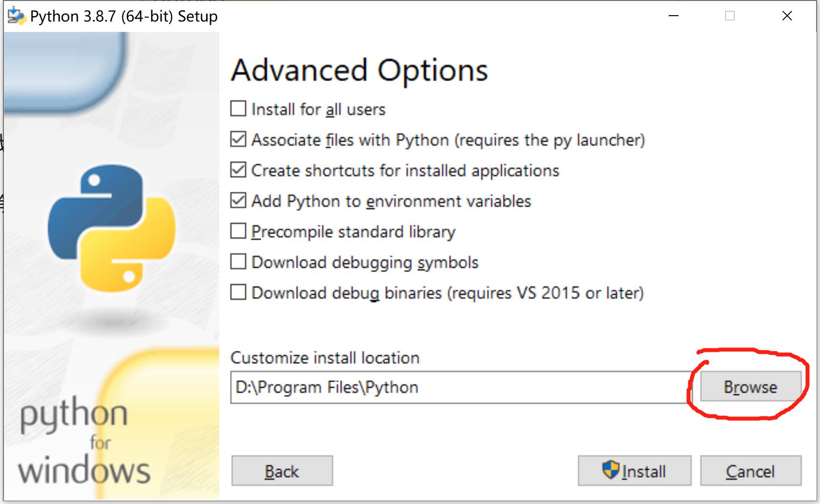Enable 'Precompile standard library'
Screen dimensions: 820x504
pyautogui.click(x=238, y=231)
